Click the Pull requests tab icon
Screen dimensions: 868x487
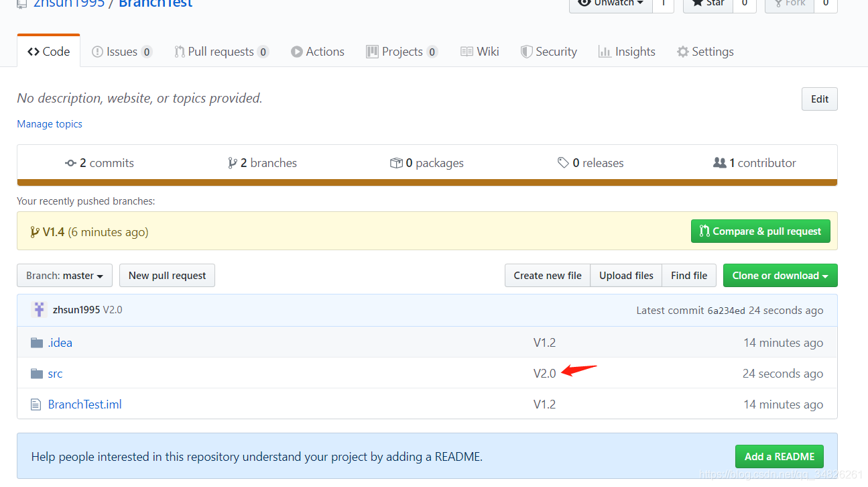(x=180, y=52)
